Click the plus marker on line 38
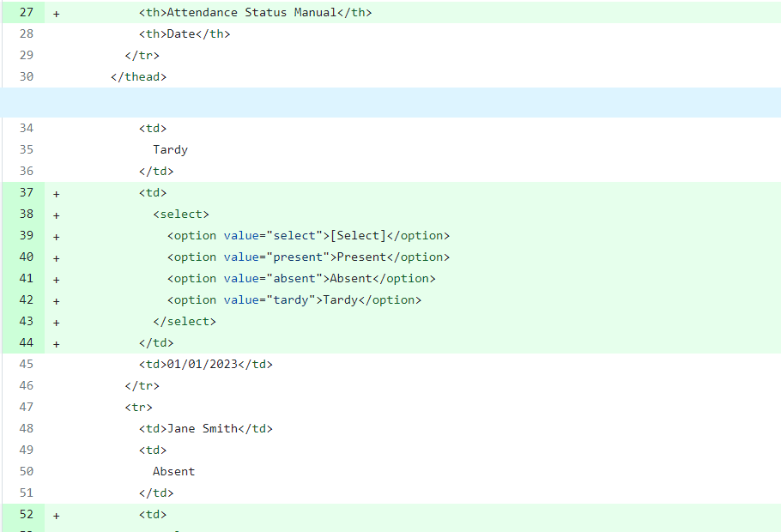The width and height of the screenshot is (781, 532). (x=57, y=215)
